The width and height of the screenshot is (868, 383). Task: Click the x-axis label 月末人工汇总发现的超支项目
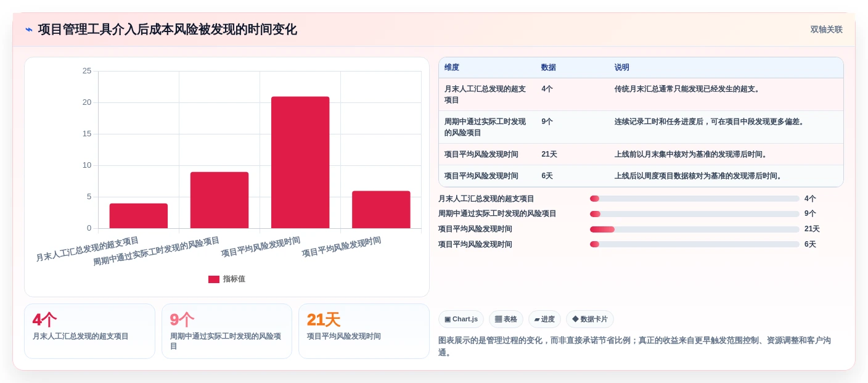click(88, 249)
